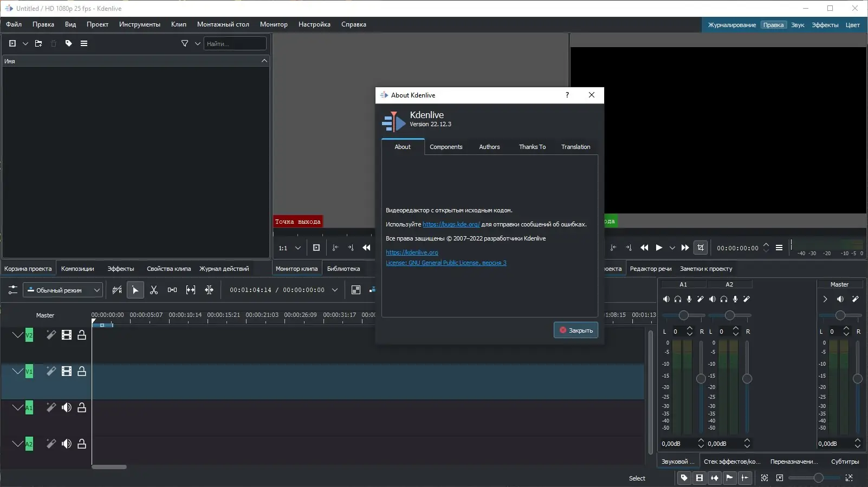Image resolution: width=868 pixels, height=487 pixels.
Task: Expand the add clip dropdown arrow in bin
Action: click(x=25, y=43)
